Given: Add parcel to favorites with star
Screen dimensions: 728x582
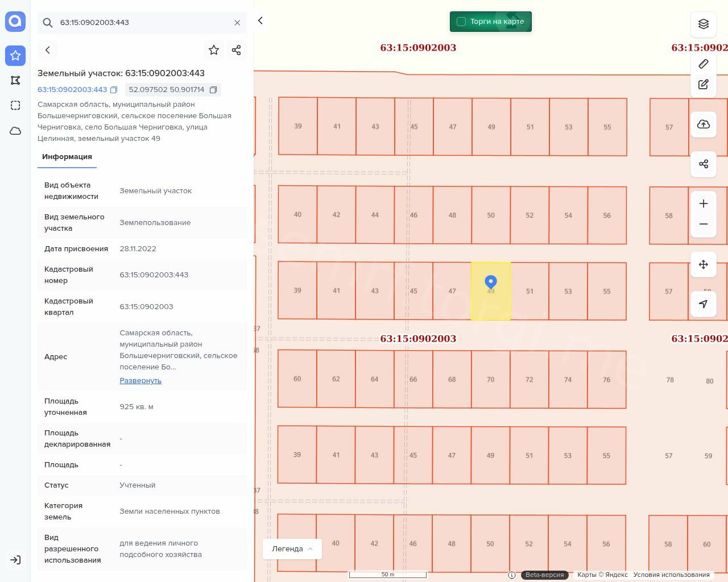Looking at the screenshot, I should click(214, 50).
